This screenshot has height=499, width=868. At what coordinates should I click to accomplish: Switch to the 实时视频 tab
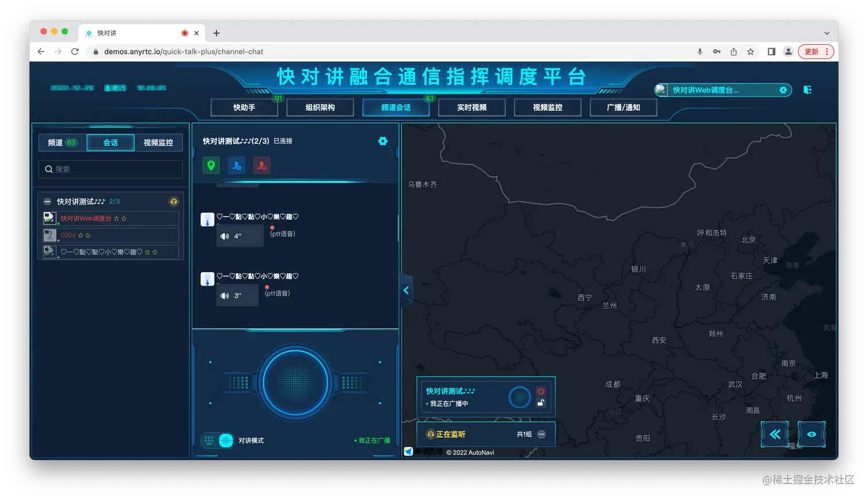coord(471,107)
